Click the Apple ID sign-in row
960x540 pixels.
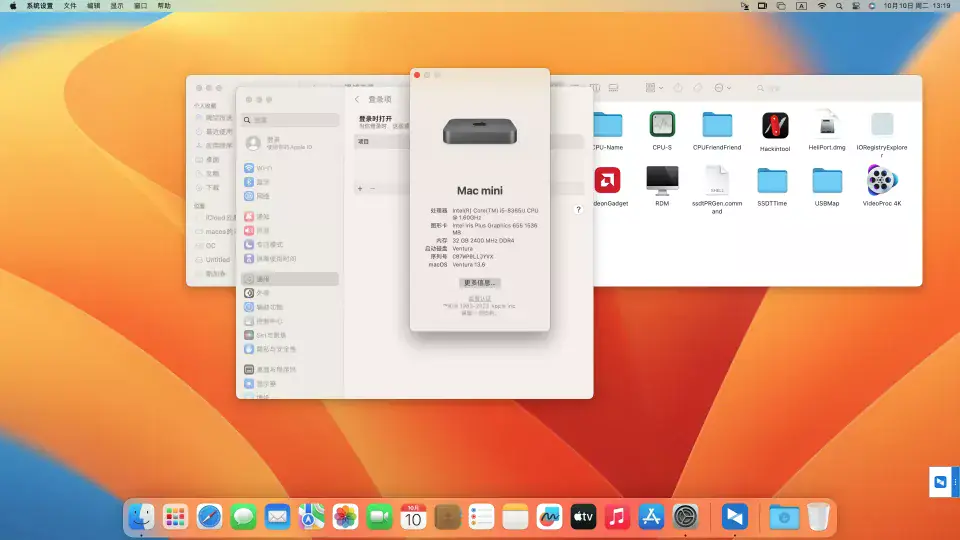click(x=290, y=143)
